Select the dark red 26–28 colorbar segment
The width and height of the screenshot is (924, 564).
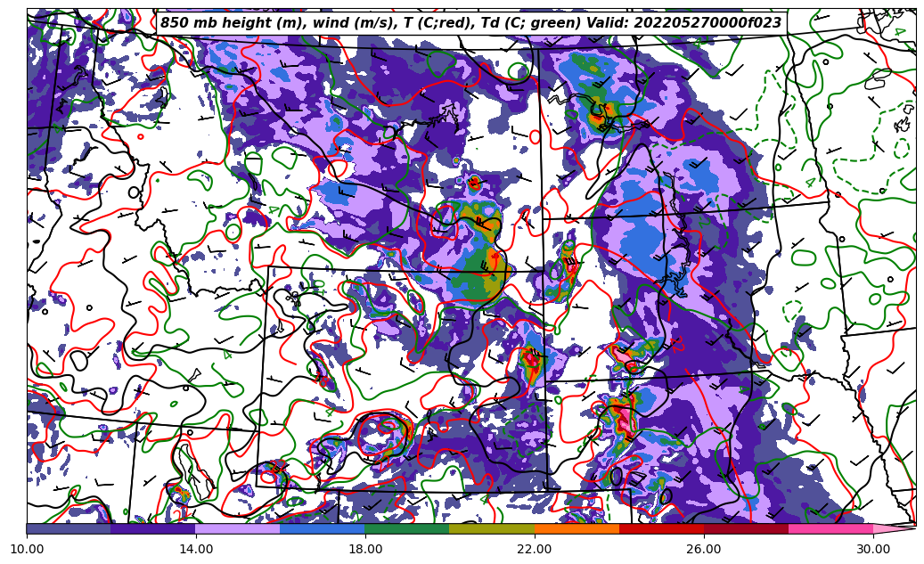[746, 528]
